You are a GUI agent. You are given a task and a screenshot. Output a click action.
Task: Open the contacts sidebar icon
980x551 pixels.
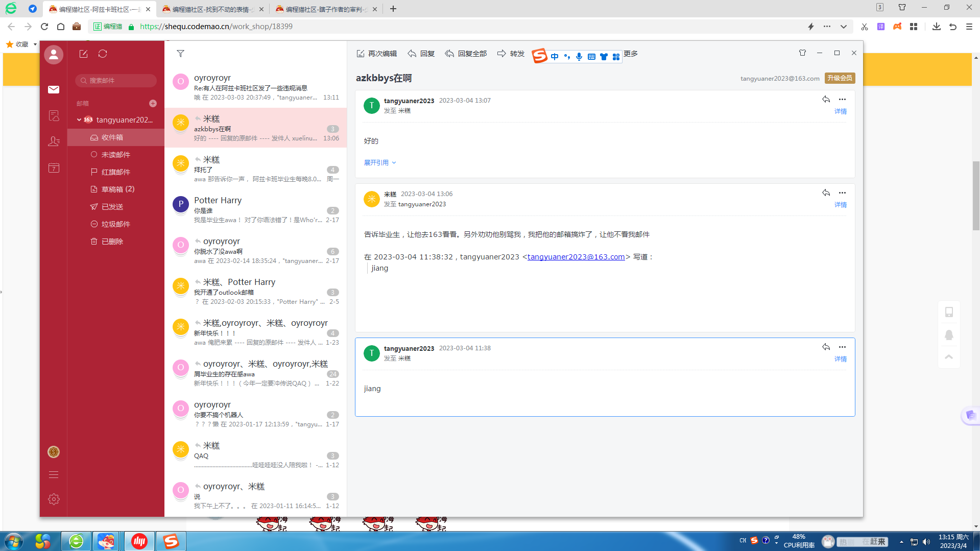point(54,141)
